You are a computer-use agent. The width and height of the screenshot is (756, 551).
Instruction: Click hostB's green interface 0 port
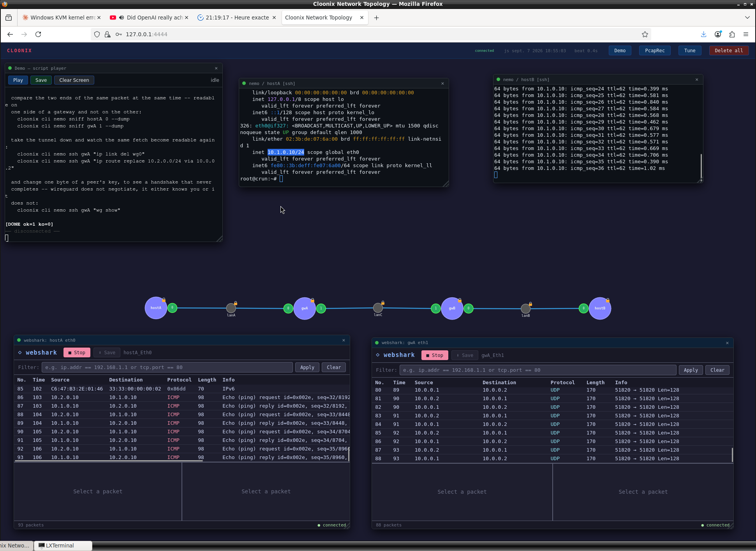[x=583, y=308]
